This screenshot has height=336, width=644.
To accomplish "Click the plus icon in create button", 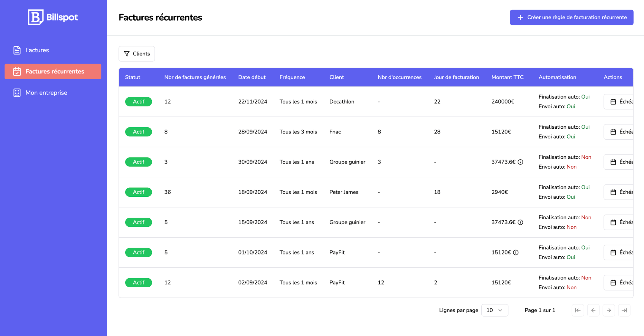I will 520,17.
